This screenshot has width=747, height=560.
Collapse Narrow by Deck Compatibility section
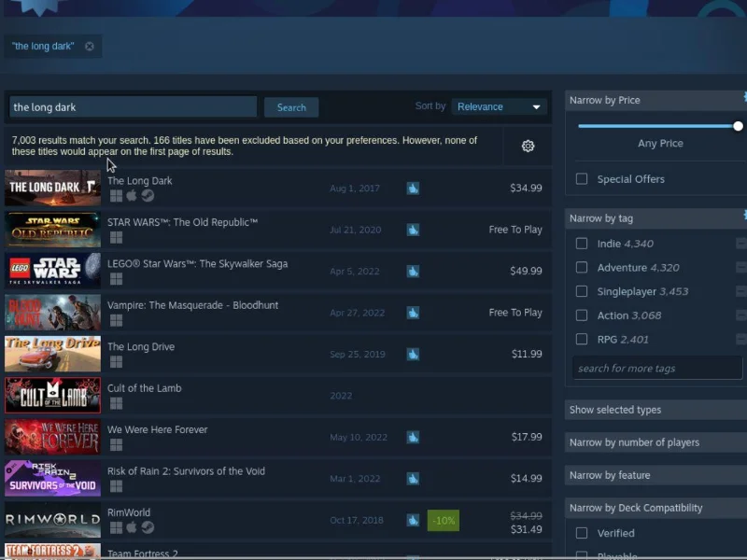coord(655,508)
